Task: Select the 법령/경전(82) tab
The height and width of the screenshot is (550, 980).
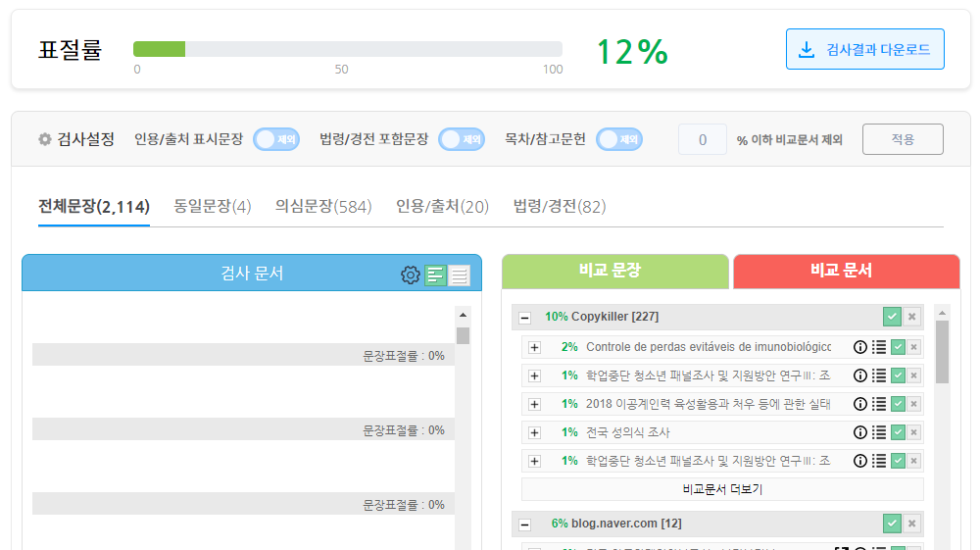Action: (560, 206)
